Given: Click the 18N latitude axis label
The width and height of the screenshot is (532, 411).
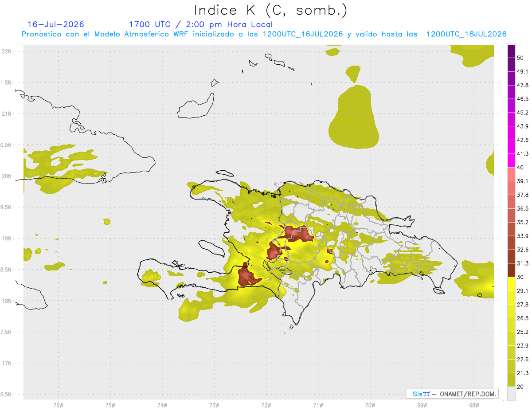Looking at the screenshot, I should 7,301.
